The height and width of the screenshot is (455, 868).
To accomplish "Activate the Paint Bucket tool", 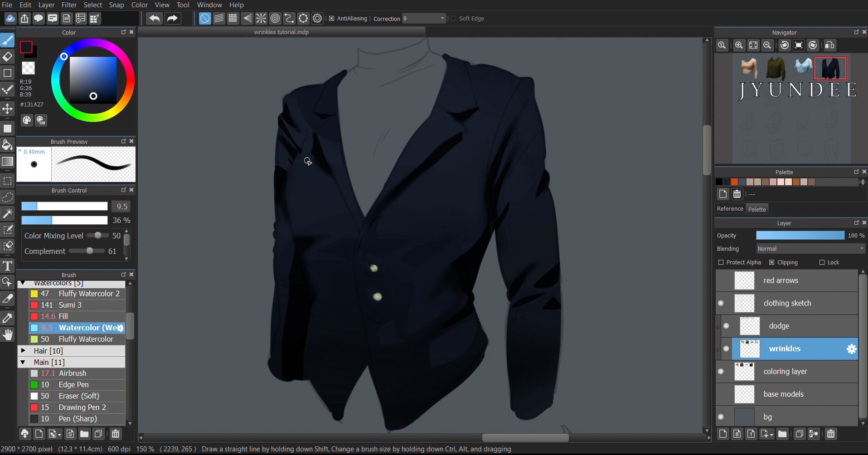I will [8, 145].
